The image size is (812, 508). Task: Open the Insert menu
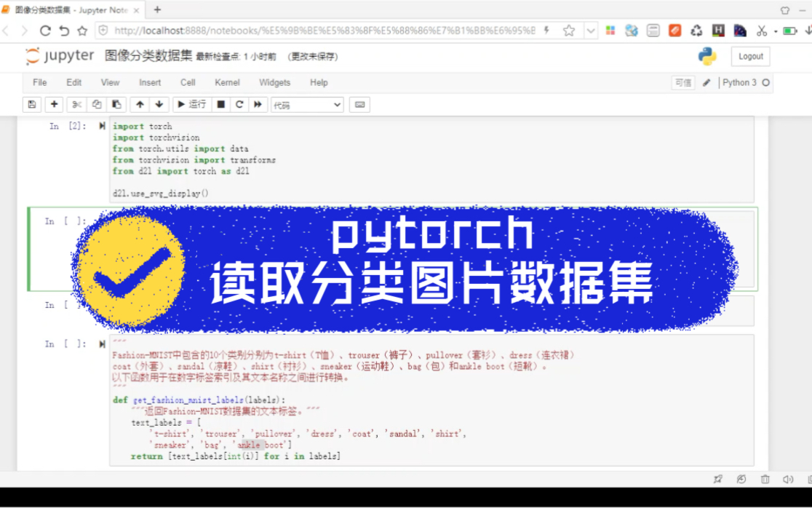[150, 82]
